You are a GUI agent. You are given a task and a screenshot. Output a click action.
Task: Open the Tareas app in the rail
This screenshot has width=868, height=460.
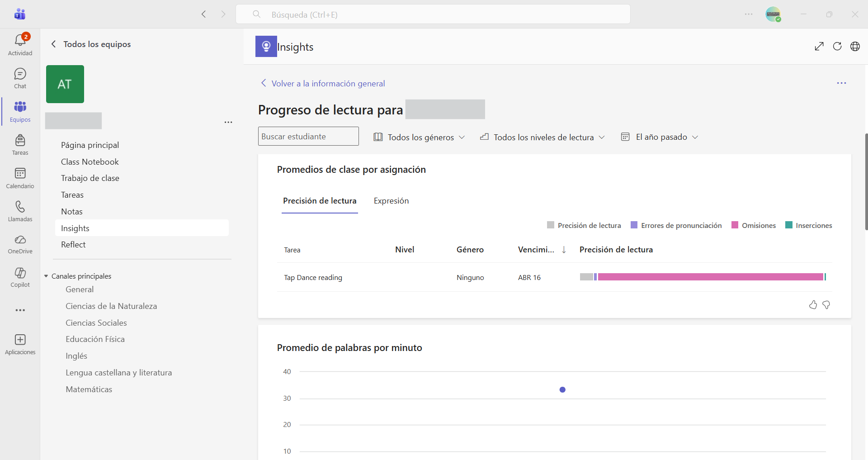[20, 145]
